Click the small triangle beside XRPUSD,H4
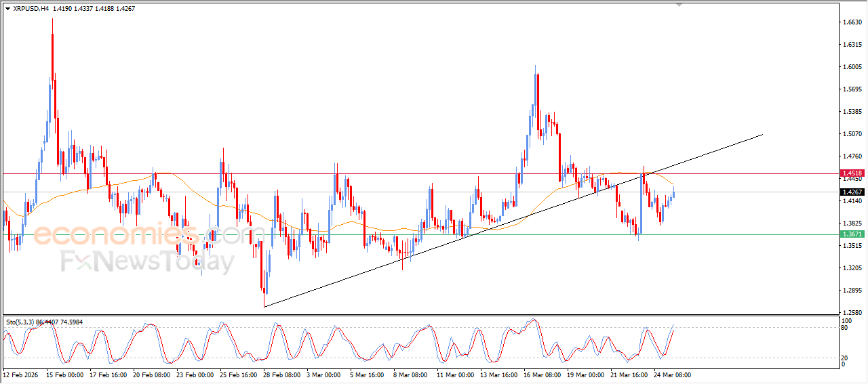This screenshot has width=868, height=384. (7, 9)
